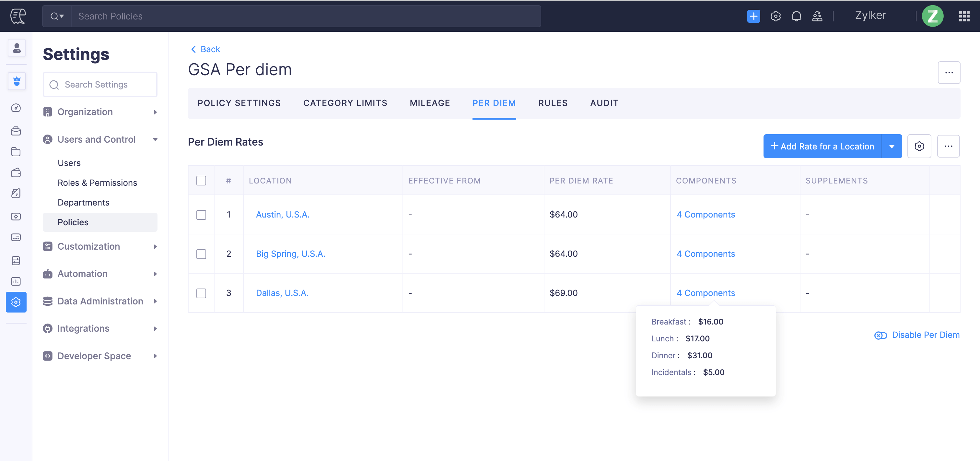This screenshot has width=980, height=461.
Task: Open the Zylker profile avatar
Action: (932, 16)
